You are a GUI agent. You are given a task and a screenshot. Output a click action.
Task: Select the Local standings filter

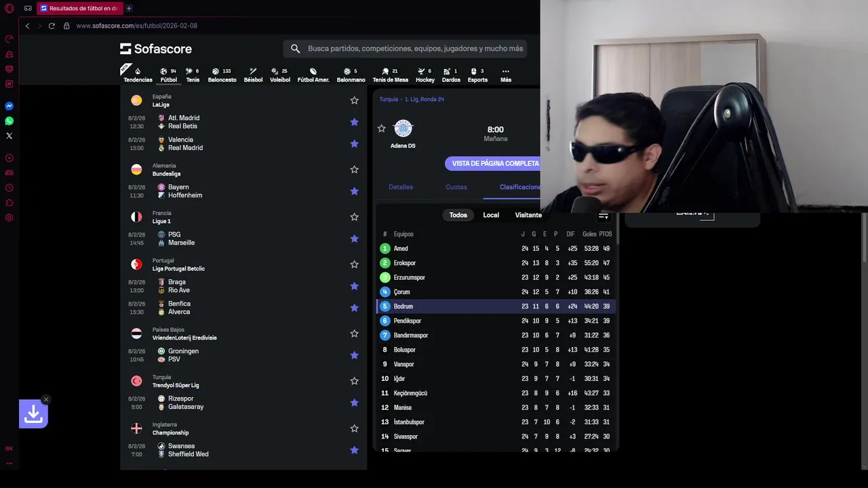tap(491, 215)
